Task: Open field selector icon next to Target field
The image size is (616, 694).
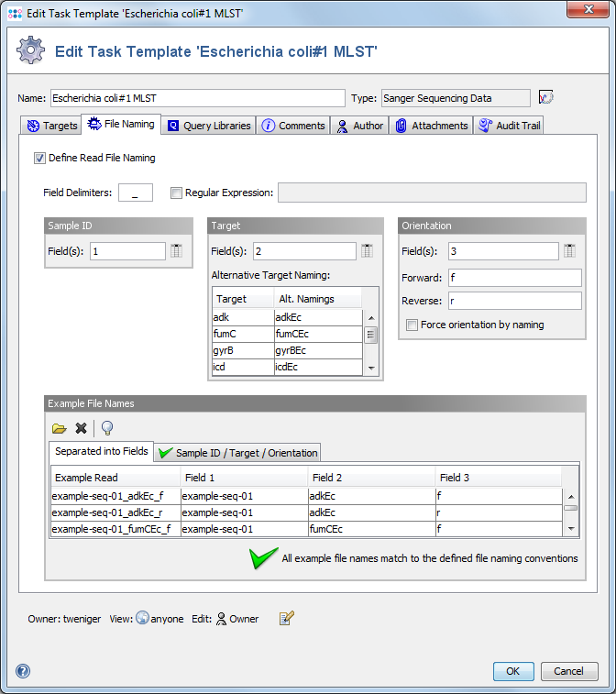Action: pyautogui.click(x=368, y=251)
